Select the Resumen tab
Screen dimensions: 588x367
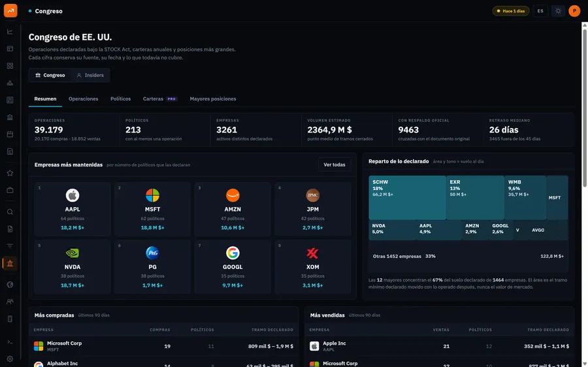[45, 99]
